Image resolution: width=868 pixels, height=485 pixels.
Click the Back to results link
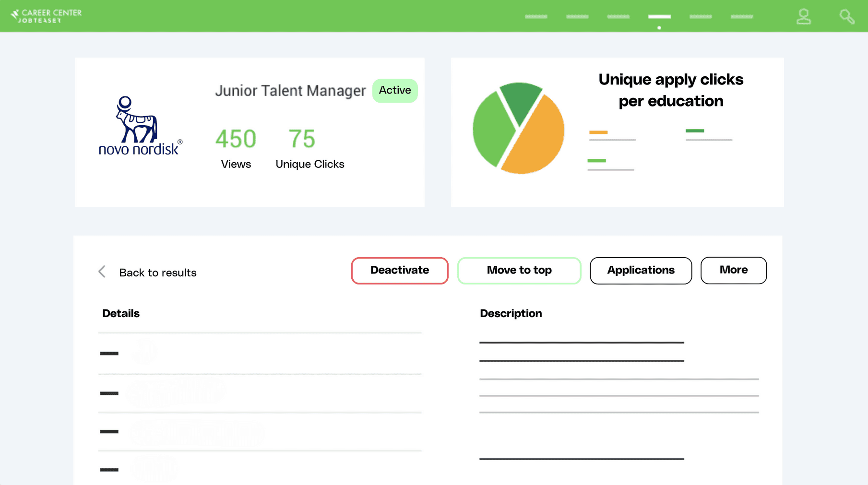click(x=157, y=272)
